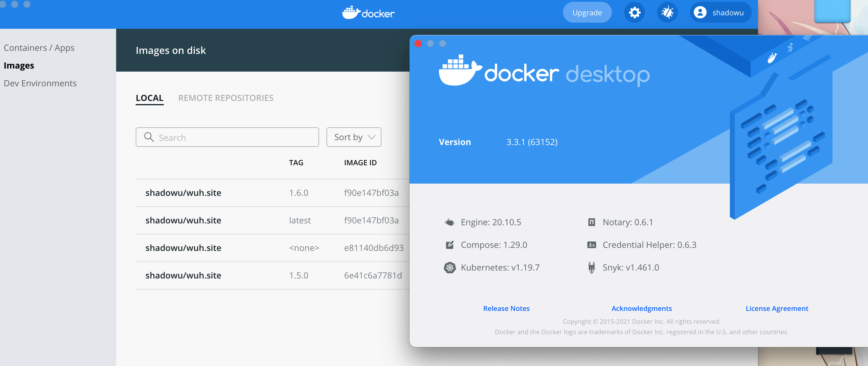The height and width of the screenshot is (366, 868).
Task: Switch to the LOCAL tab
Action: click(150, 98)
